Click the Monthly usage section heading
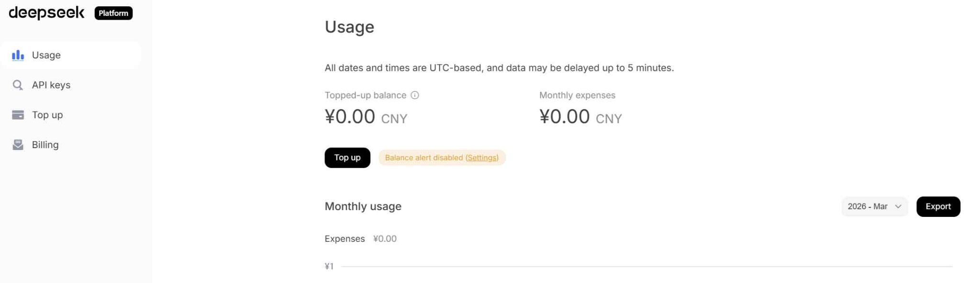 pyautogui.click(x=363, y=206)
